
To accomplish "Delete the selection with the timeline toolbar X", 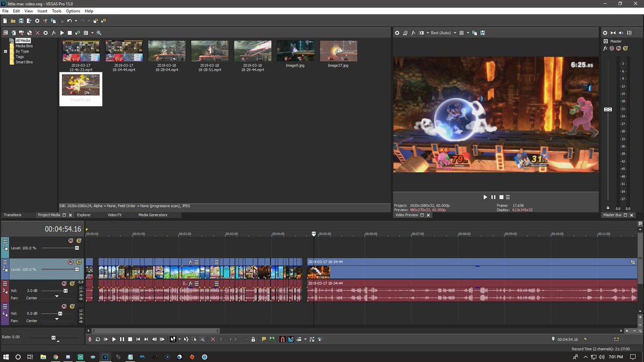I will point(213,339).
